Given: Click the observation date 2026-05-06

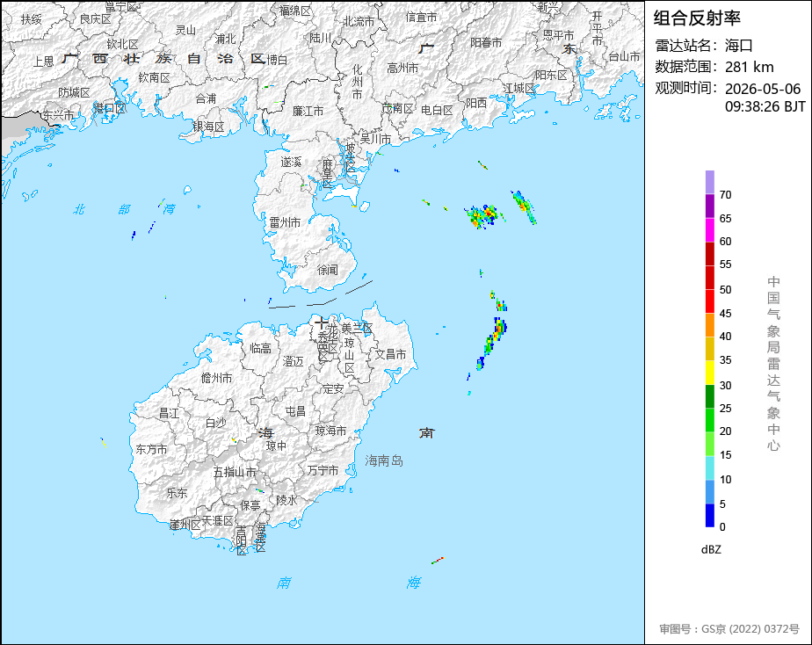Looking at the screenshot, I should (762, 89).
